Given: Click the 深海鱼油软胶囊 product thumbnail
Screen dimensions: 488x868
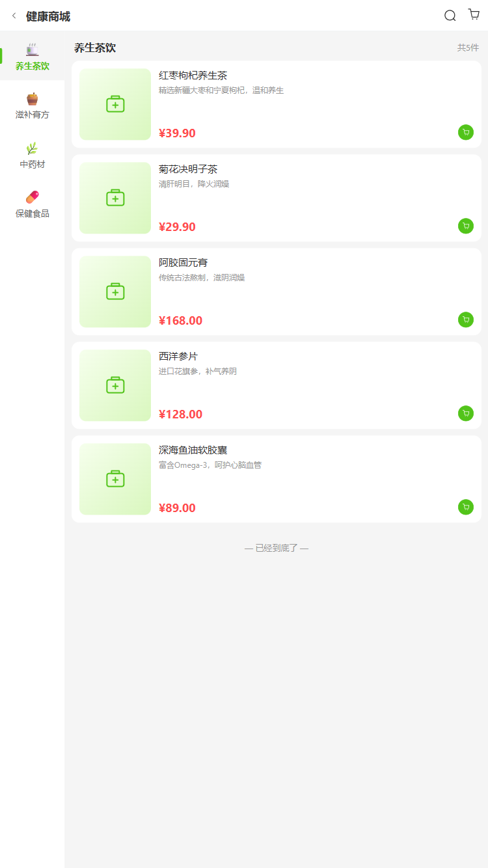Looking at the screenshot, I should (x=115, y=479).
